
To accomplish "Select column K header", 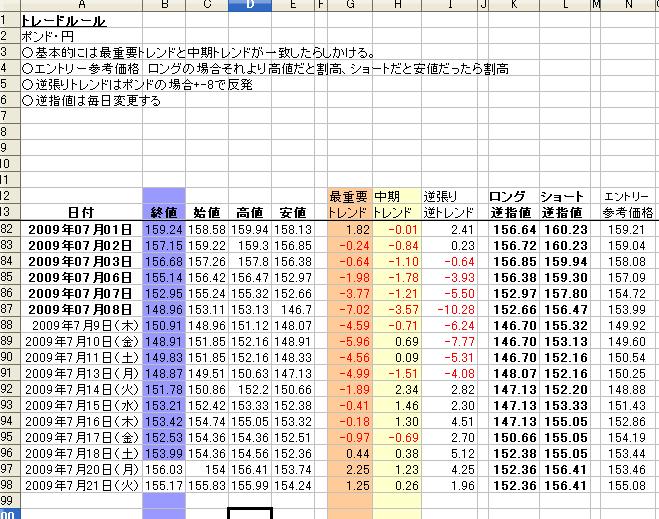I will pos(512,6).
